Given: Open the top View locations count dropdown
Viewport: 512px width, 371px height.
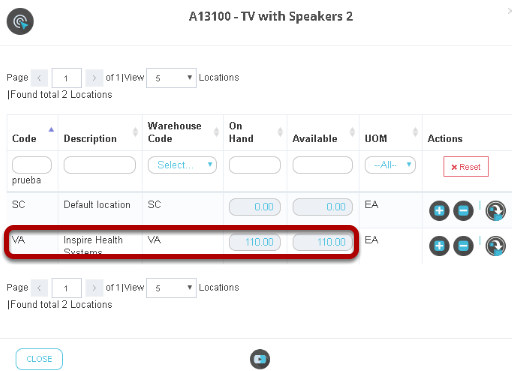Looking at the screenshot, I should click(171, 78).
